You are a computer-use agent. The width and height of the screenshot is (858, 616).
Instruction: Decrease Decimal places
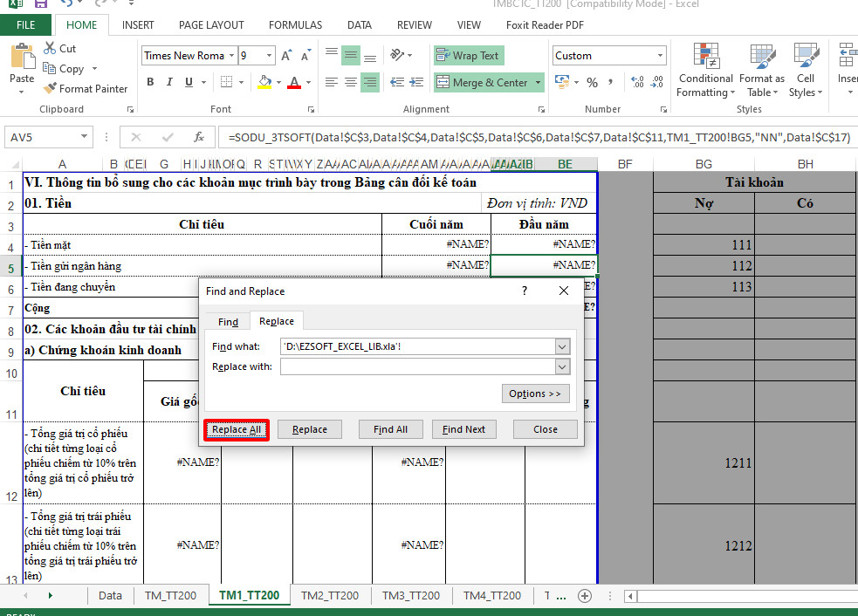click(x=657, y=82)
